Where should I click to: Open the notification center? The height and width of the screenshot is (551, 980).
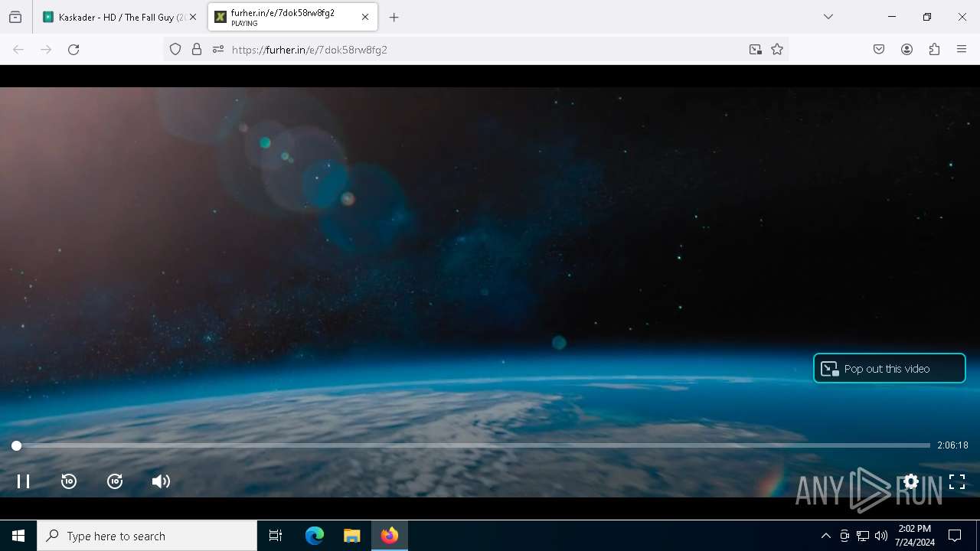955,536
